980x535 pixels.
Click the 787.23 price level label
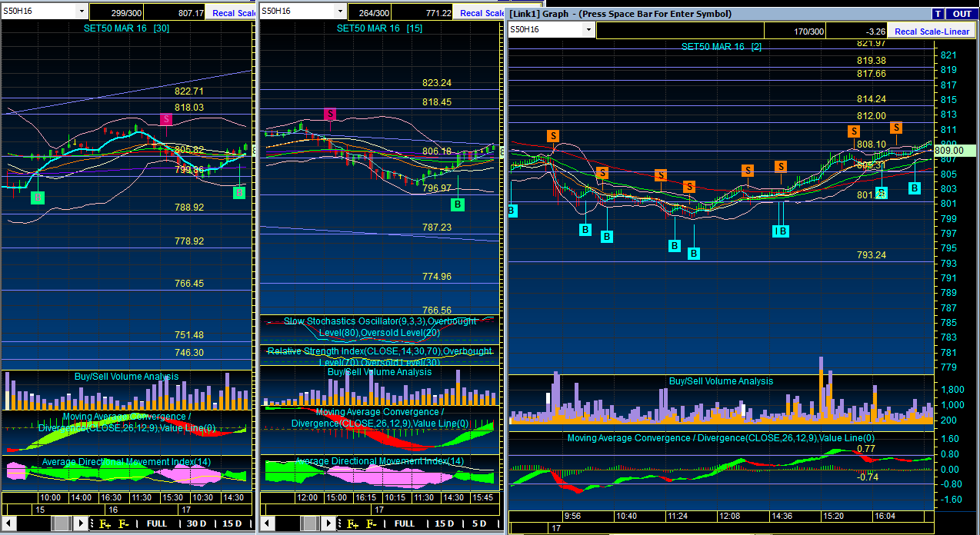pos(436,228)
